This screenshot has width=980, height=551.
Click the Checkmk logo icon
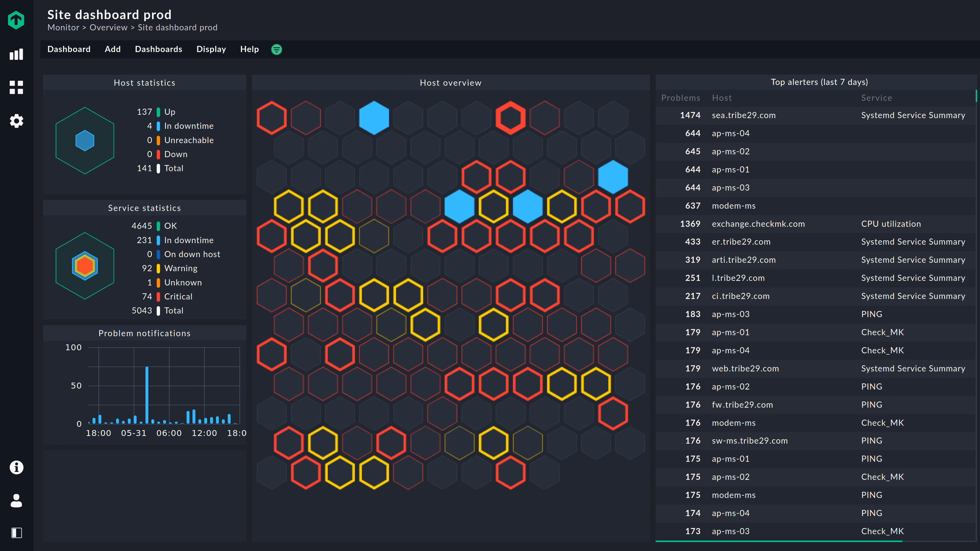16,20
